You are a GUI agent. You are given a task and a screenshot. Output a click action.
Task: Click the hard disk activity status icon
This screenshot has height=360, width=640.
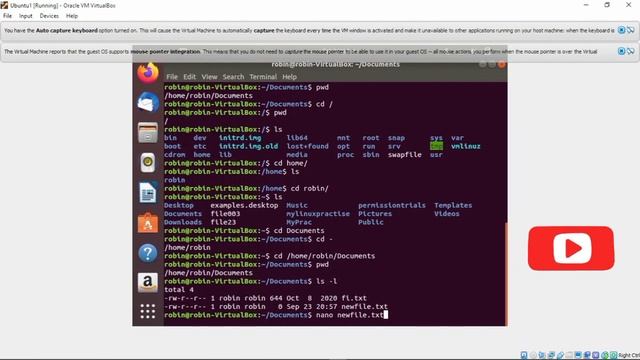pyautogui.click(x=524, y=355)
